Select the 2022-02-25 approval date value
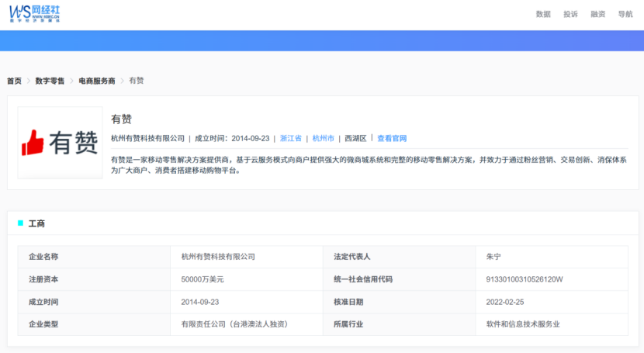This screenshot has width=644, height=353. coord(505,302)
